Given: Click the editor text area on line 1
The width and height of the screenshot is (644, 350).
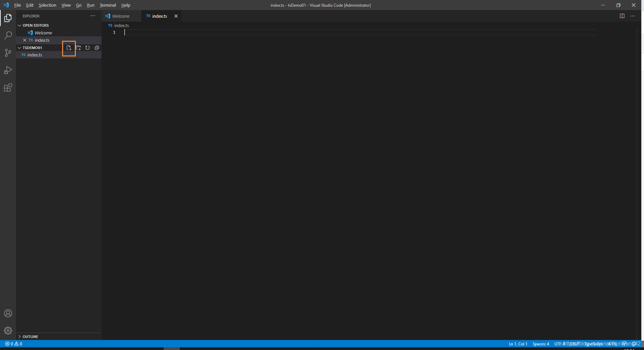Looking at the screenshot, I should [360, 32].
